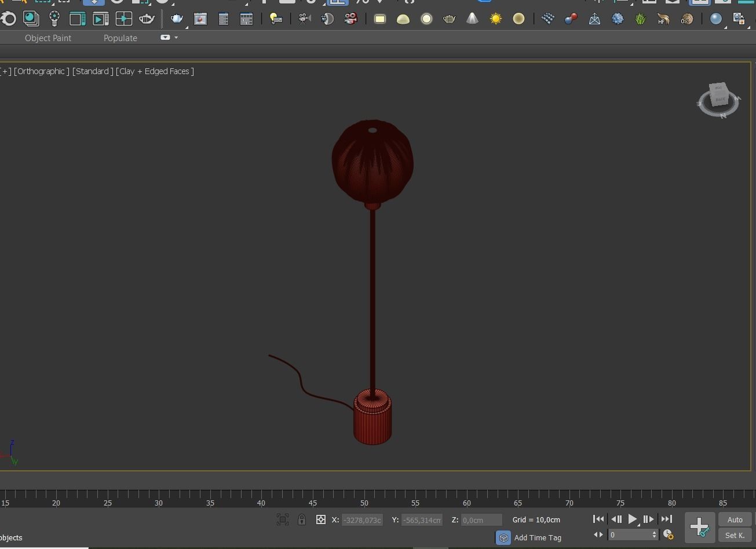Adjust the frame number spinner arrows
756x549 pixels.
click(655, 535)
